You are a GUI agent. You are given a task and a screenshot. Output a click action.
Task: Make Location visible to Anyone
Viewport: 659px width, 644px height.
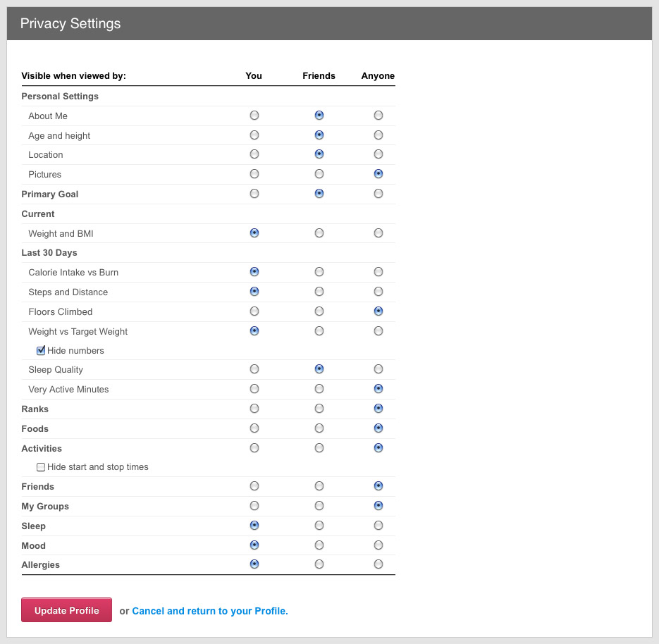click(x=378, y=154)
